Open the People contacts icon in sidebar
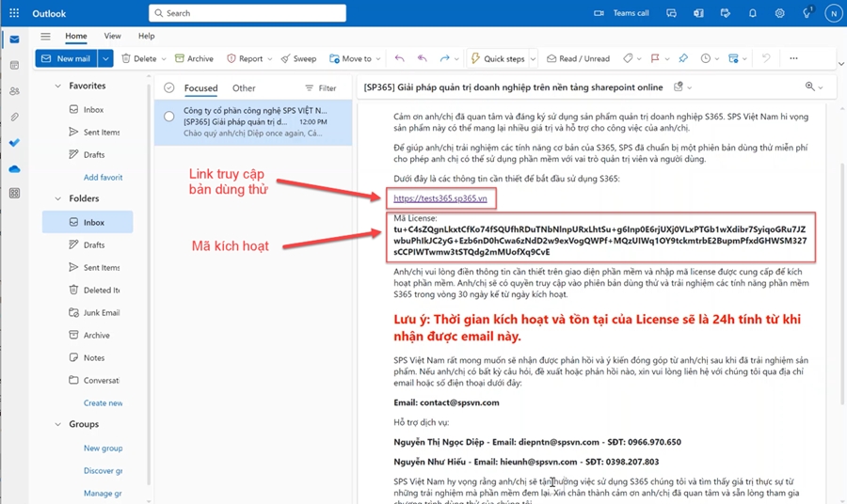 point(14,91)
